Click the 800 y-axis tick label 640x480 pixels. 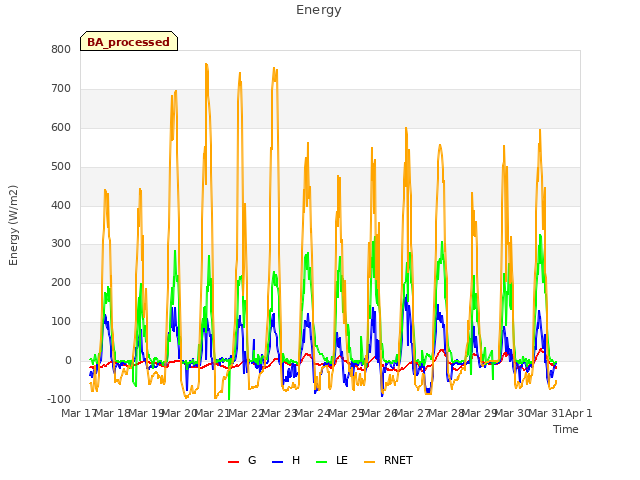click(61, 49)
